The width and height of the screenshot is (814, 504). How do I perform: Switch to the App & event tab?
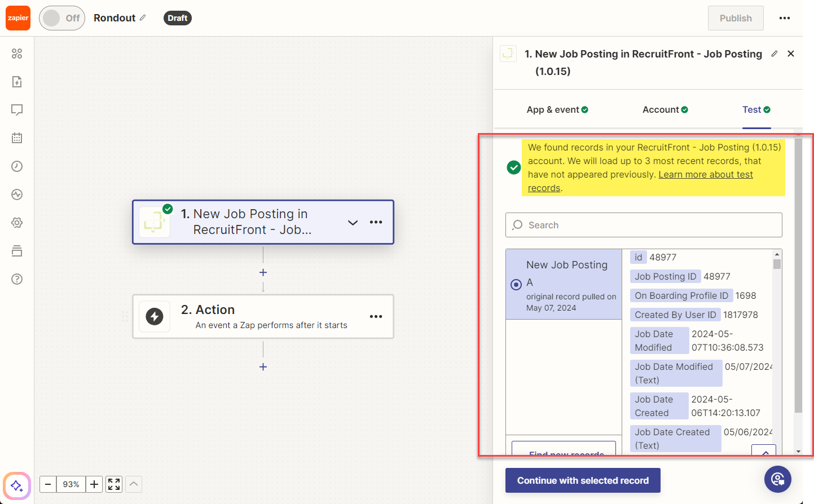pyautogui.click(x=557, y=110)
